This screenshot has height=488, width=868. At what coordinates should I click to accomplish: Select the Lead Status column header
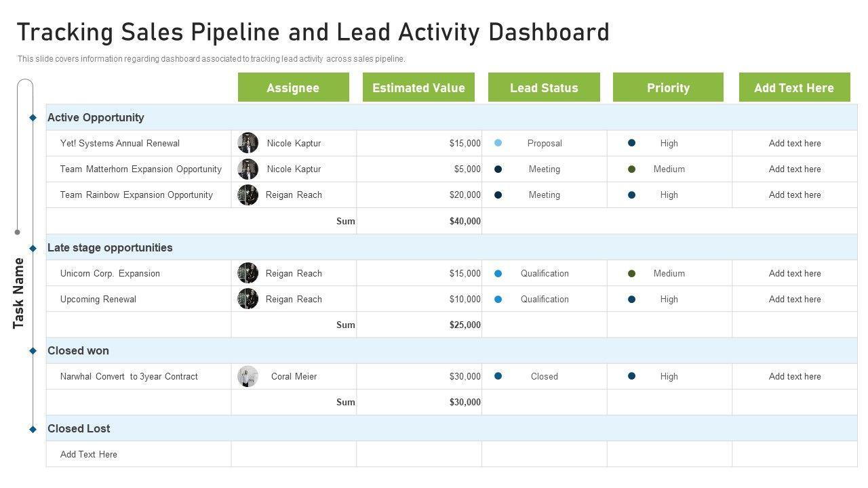544,87
